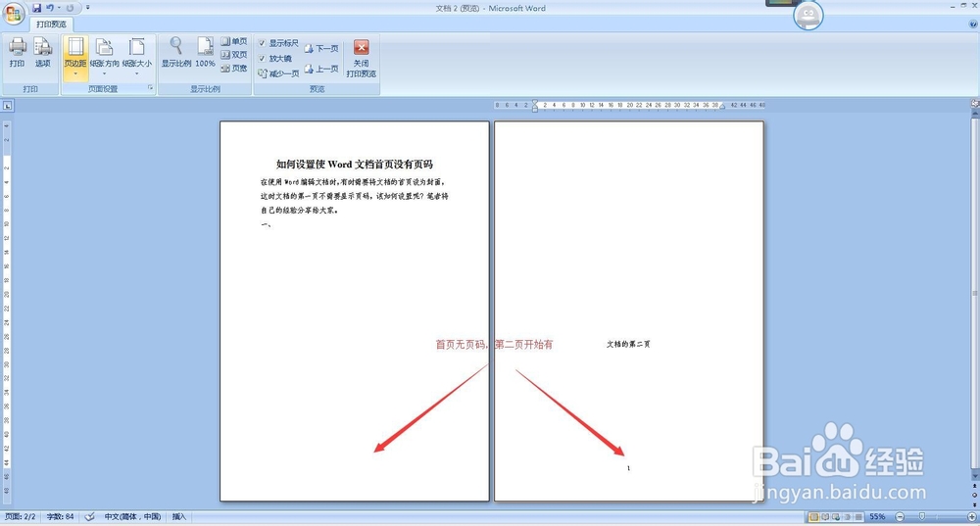Viewport: 980px width, 526px height.
Task: Click the 打印 print icon
Action: coord(17,53)
